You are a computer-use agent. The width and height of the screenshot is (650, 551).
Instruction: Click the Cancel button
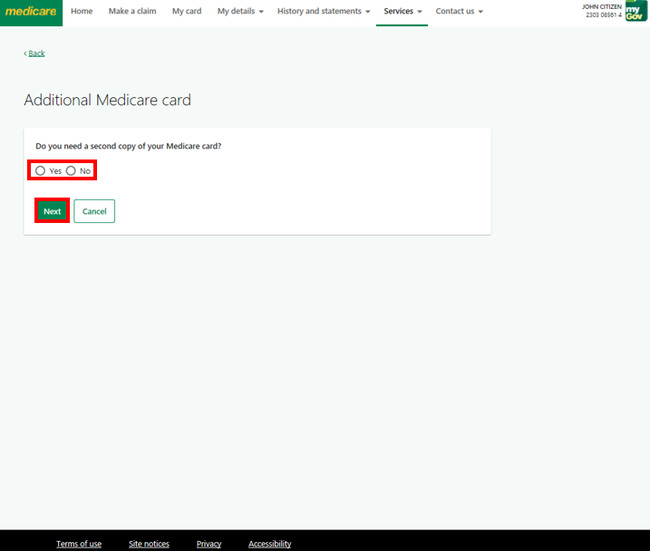95,211
